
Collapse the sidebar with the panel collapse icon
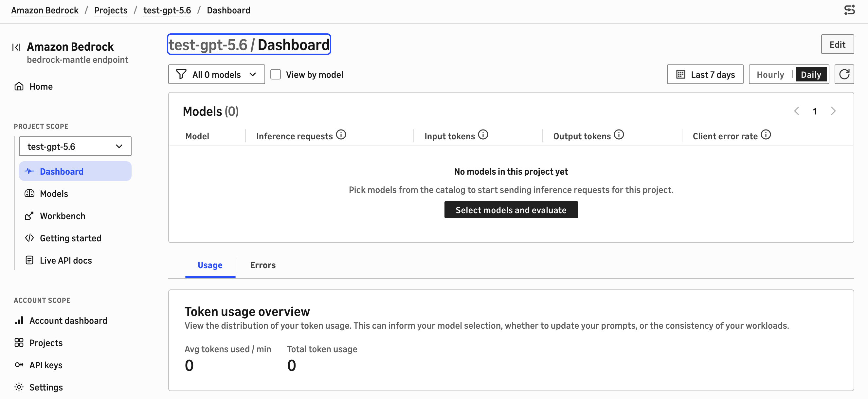16,47
